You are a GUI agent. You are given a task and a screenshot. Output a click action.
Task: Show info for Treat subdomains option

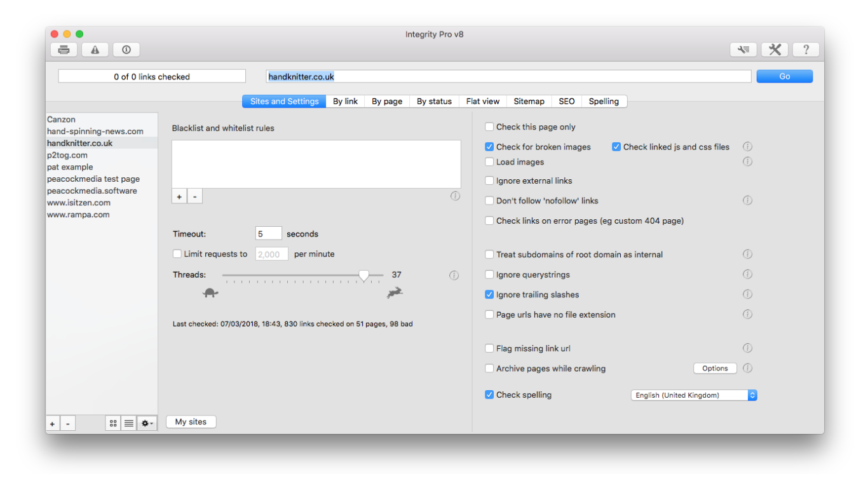click(x=747, y=254)
